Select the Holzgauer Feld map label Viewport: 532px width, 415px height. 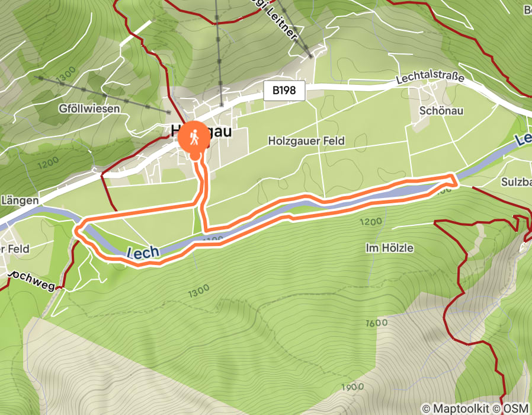(x=306, y=141)
